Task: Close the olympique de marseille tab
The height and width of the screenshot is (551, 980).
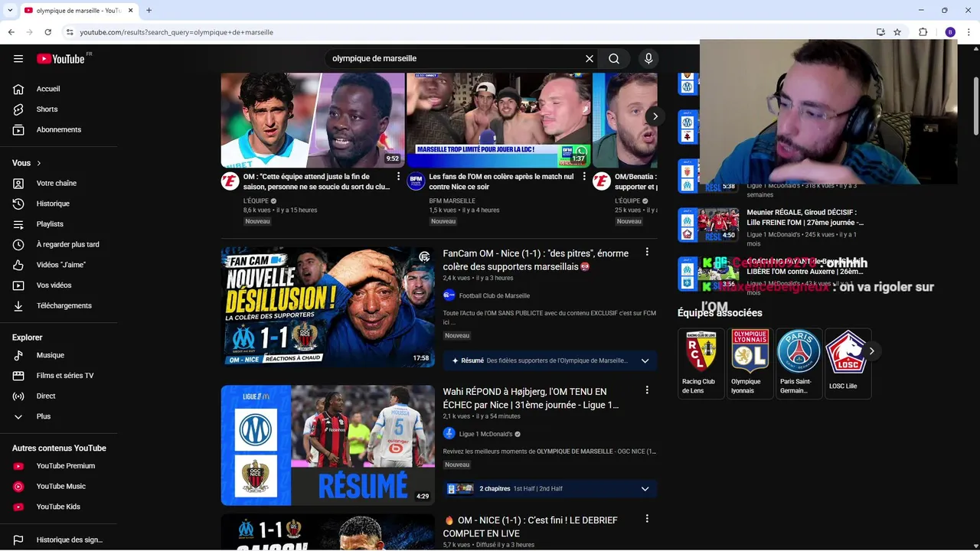Action: pos(129,11)
